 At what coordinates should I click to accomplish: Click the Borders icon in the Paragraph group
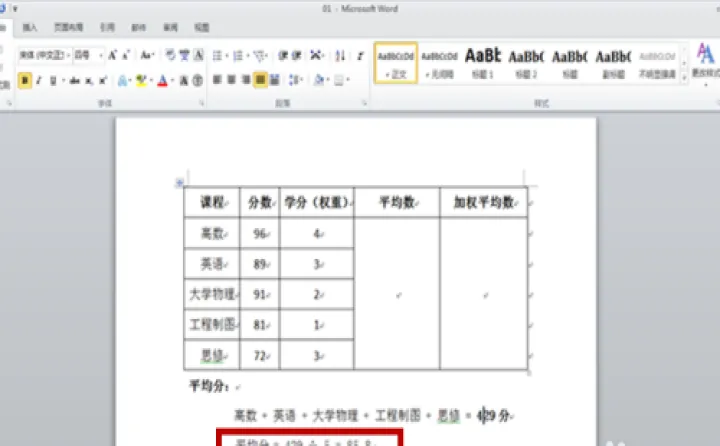coord(339,80)
